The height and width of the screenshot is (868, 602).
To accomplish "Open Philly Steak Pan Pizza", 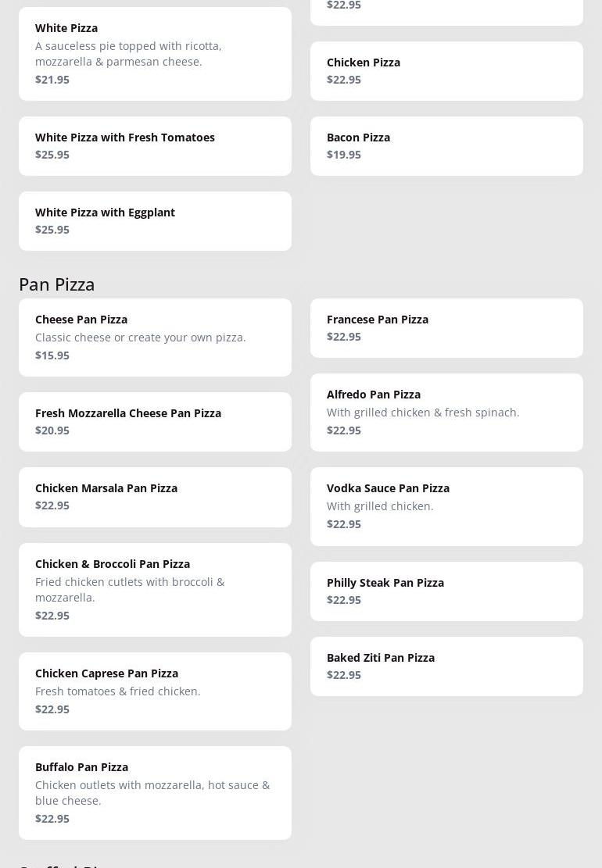I will [446, 591].
